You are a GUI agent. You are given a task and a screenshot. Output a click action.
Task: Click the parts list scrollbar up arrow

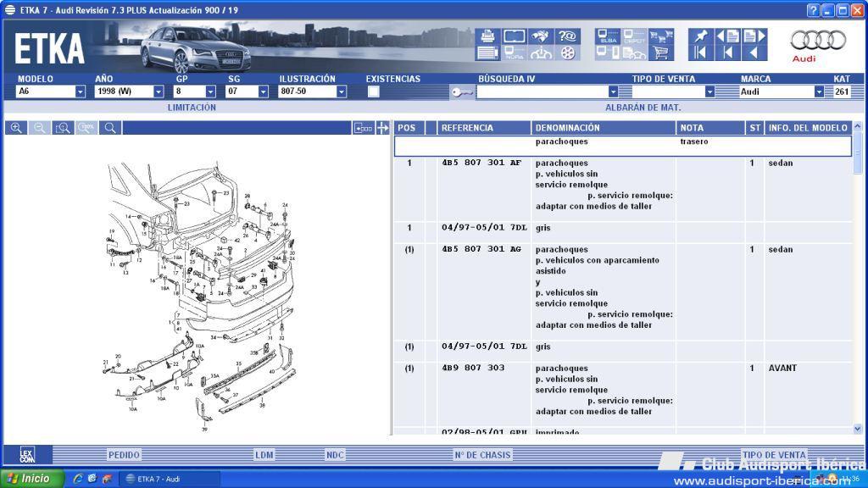pyautogui.click(x=858, y=127)
